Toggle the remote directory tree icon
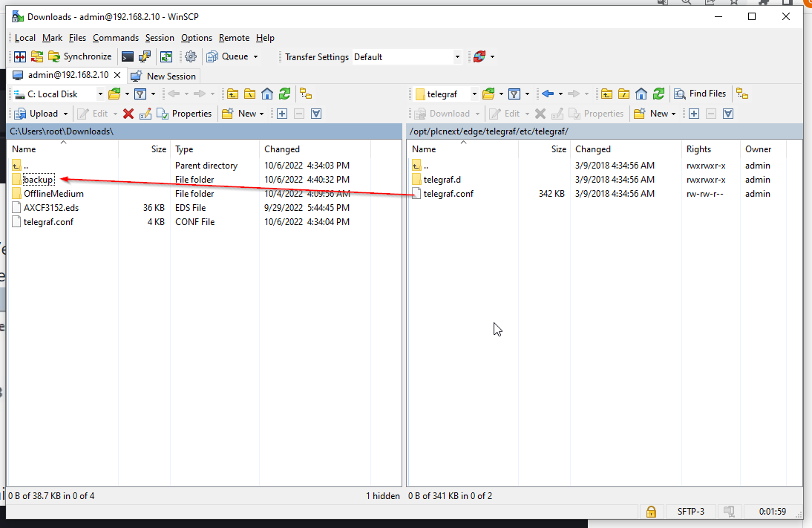Viewport: 812px width, 528px height. coord(742,94)
